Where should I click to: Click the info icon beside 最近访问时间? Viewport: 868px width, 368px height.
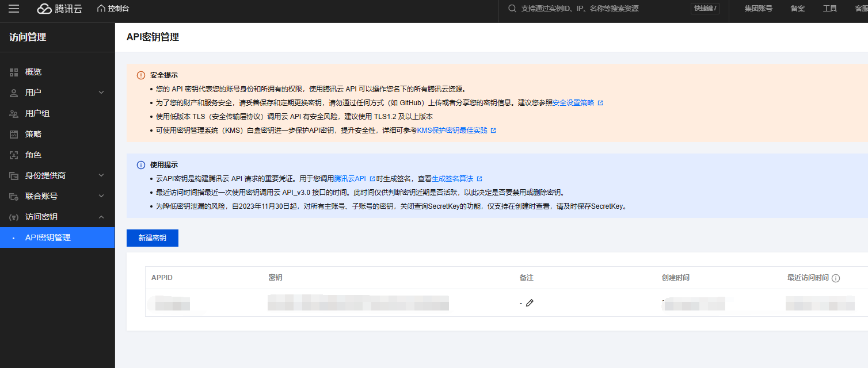[x=836, y=277]
